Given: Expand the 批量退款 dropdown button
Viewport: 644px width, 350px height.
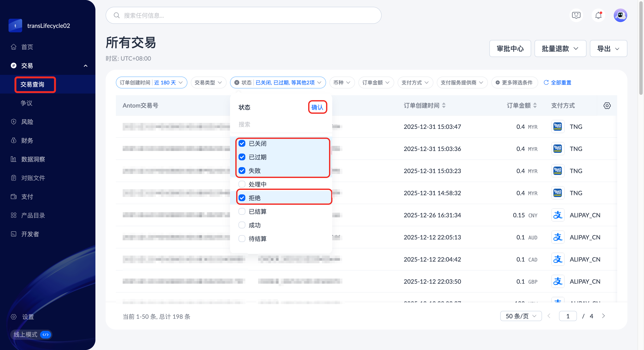Looking at the screenshot, I should pos(560,49).
